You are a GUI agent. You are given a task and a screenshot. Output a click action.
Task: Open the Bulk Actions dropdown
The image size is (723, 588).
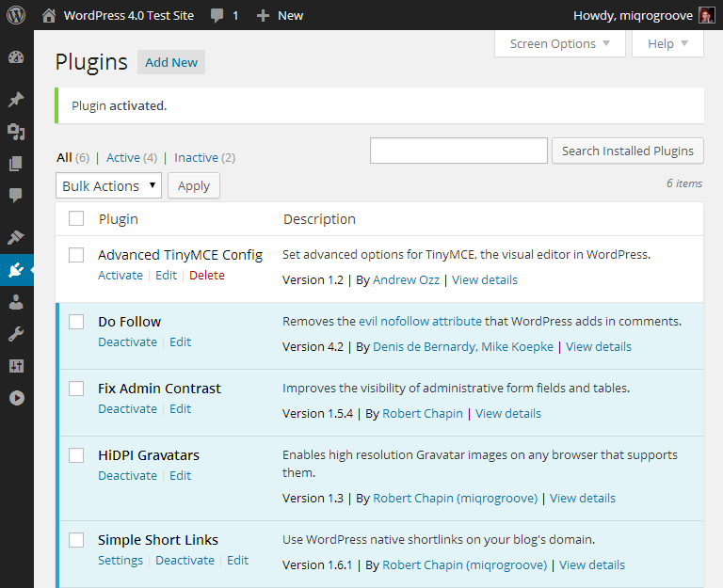click(108, 186)
